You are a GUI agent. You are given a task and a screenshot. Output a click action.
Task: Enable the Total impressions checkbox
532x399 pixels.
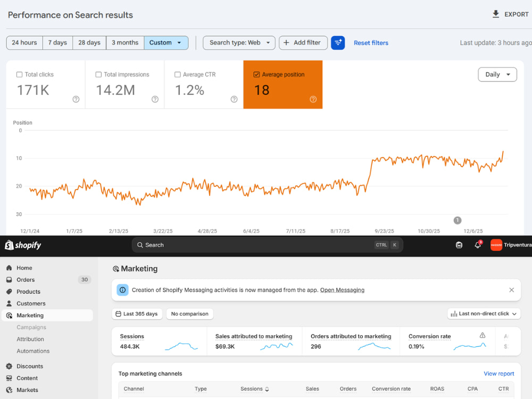[98, 74]
